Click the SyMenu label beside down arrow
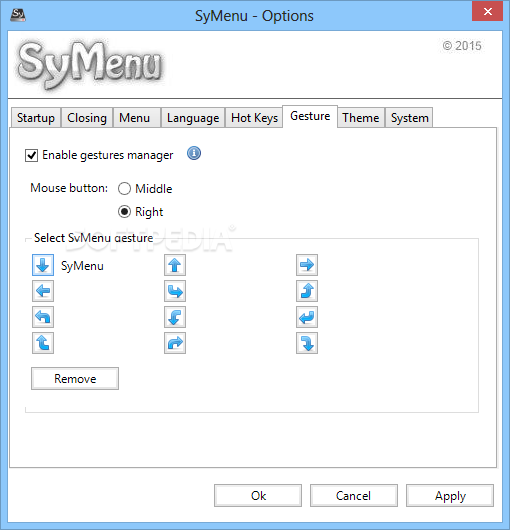510x530 pixels. coord(82,266)
